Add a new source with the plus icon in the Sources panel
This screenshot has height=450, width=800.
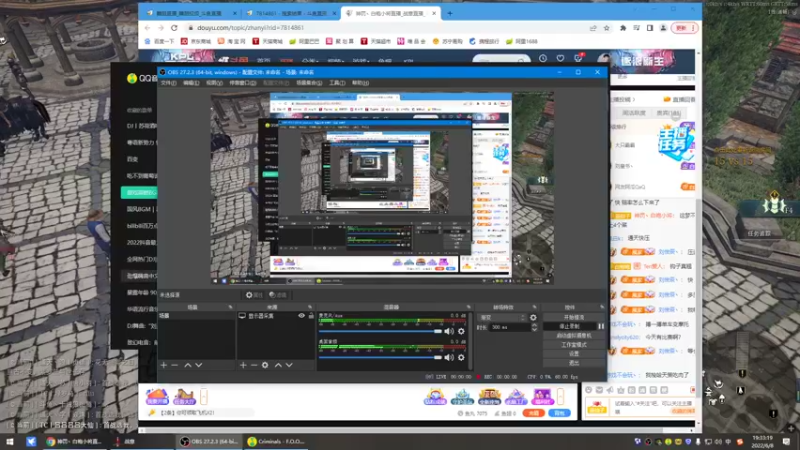click(243, 365)
